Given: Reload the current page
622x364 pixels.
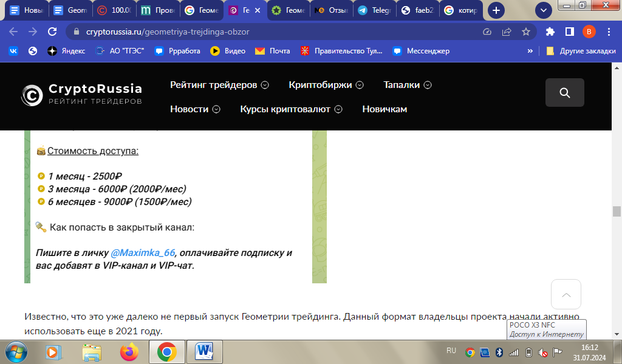Looking at the screenshot, I should tap(52, 32).
